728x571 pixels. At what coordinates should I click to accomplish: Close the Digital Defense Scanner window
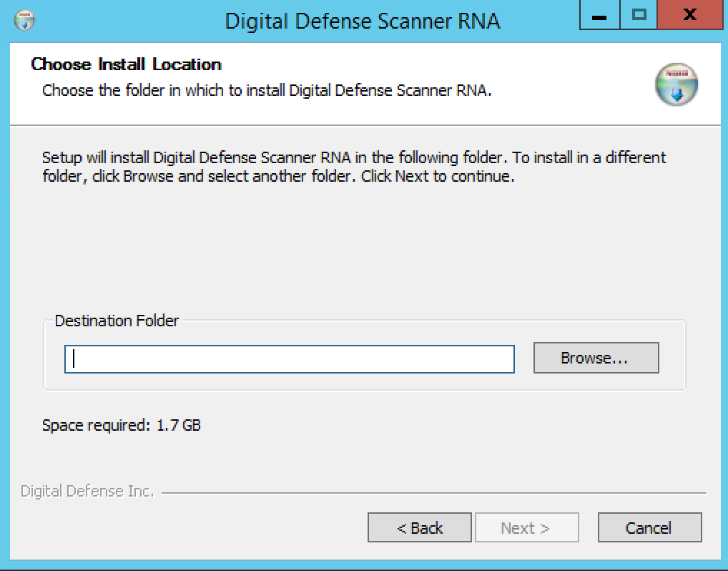coord(690,15)
